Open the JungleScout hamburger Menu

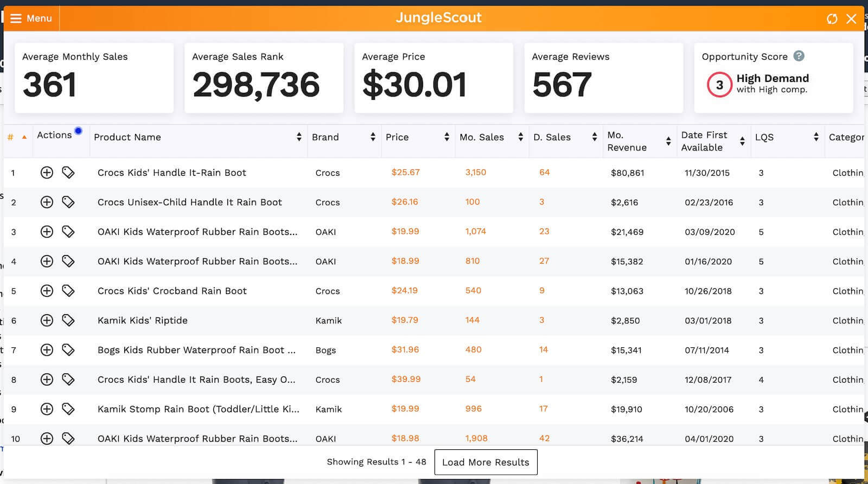coord(31,18)
